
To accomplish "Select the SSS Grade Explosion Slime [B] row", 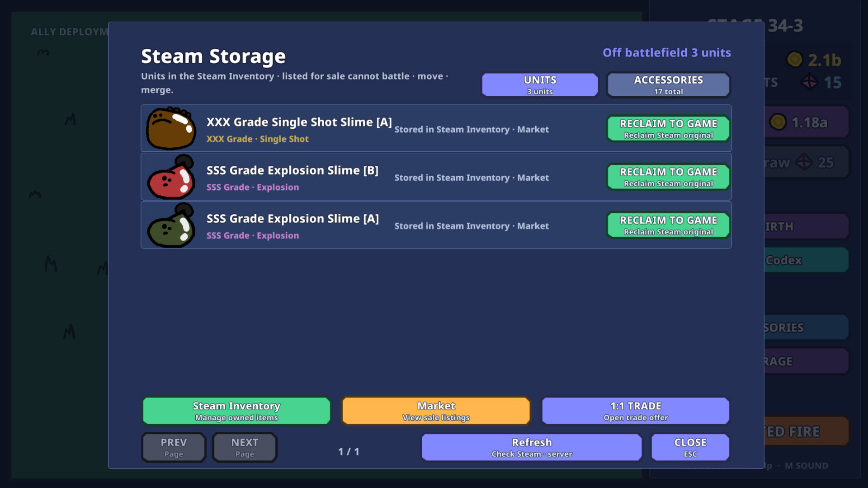I will coord(436,177).
